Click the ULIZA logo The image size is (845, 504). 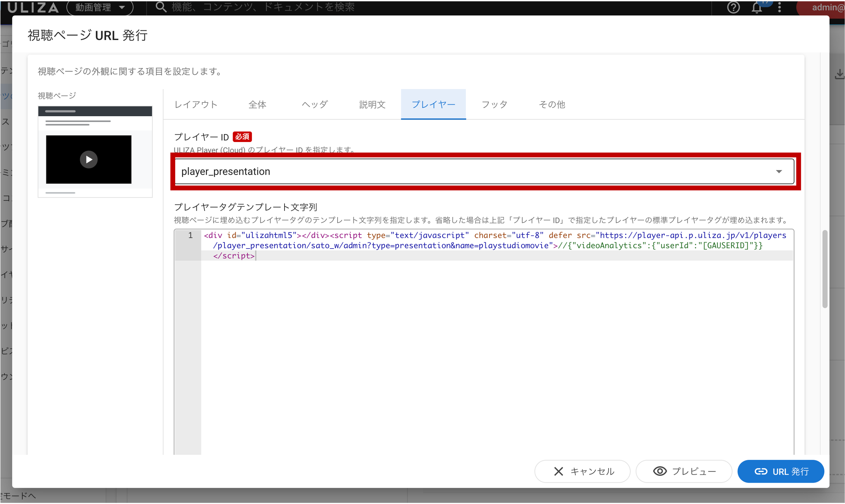[33, 8]
